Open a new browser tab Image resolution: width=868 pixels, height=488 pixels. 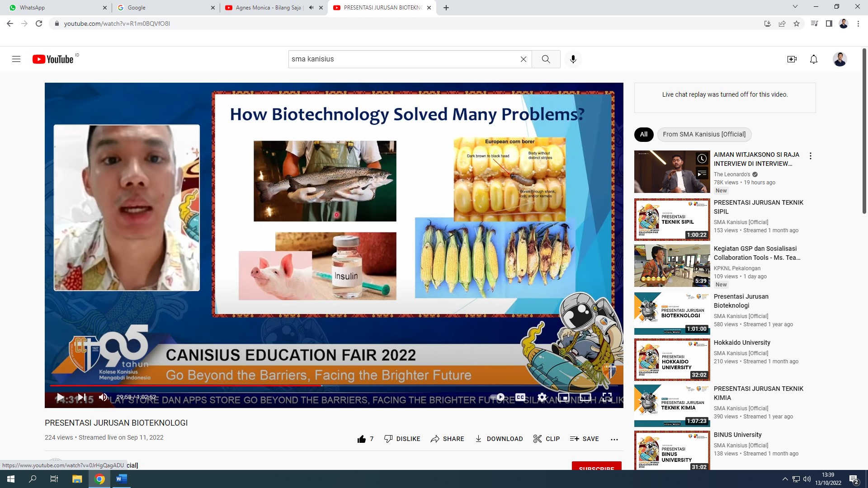click(x=446, y=8)
